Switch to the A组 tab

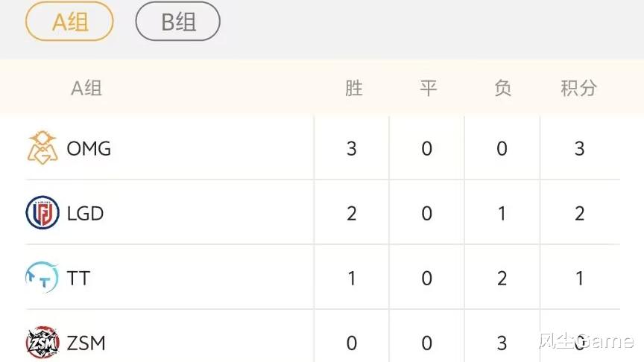coord(69,22)
